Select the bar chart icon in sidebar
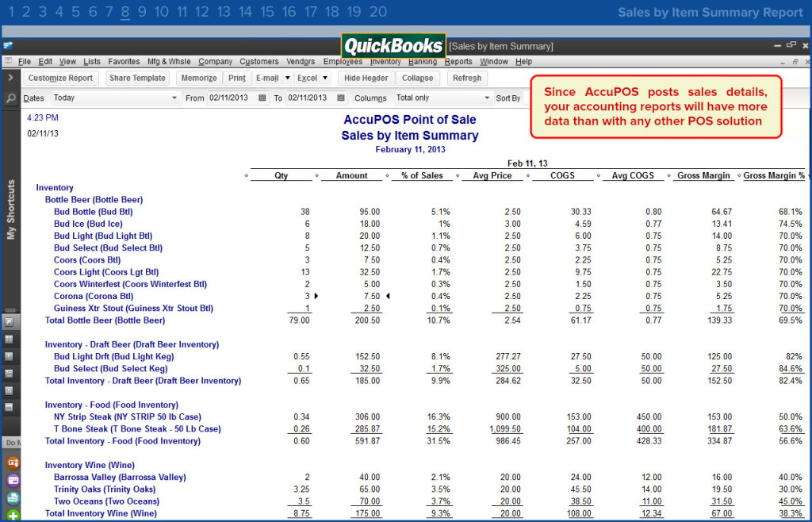 (10, 390)
